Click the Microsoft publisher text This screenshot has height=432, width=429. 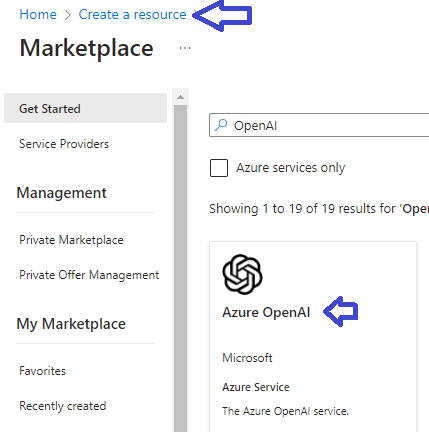[x=247, y=358]
